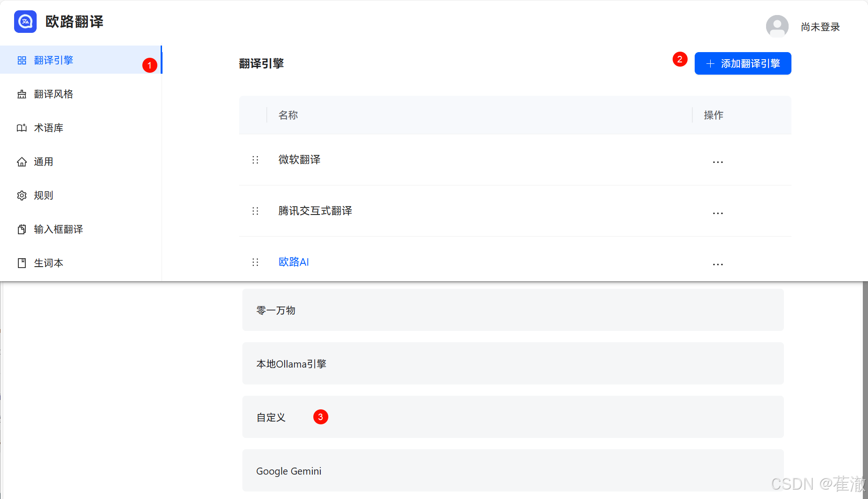
Task: Click the 操作 column header
Action: [x=713, y=115]
